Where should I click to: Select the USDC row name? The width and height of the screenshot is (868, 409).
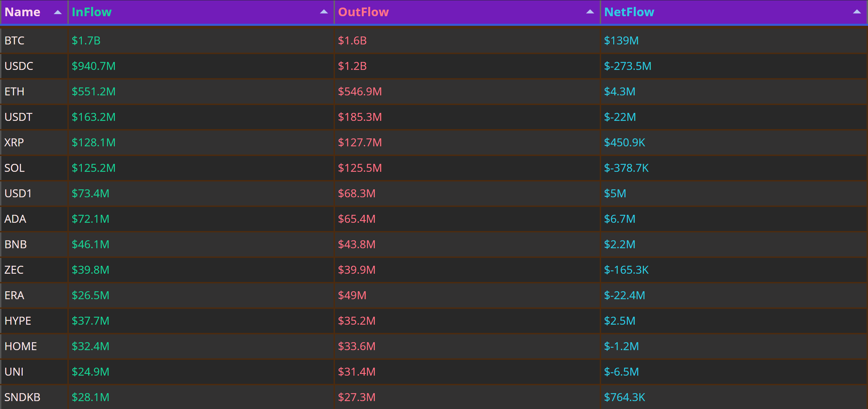point(19,66)
